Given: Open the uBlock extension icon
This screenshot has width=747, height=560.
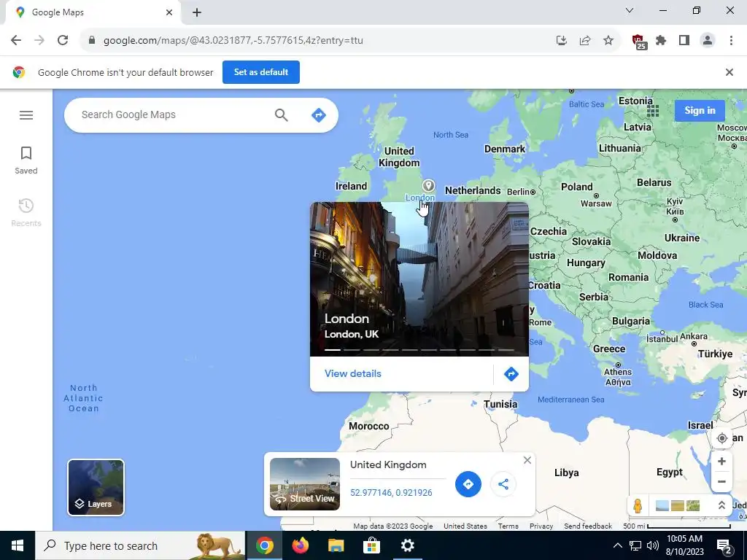Looking at the screenshot, I should 638,42.
